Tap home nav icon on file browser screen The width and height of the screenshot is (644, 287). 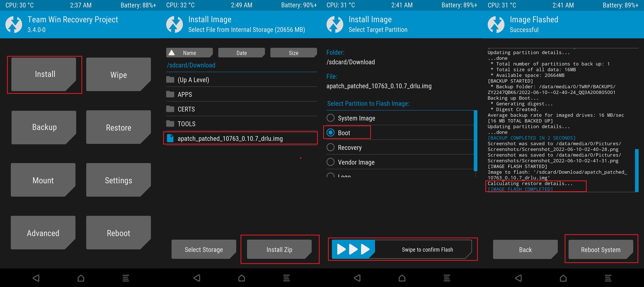tap(241, 278)
